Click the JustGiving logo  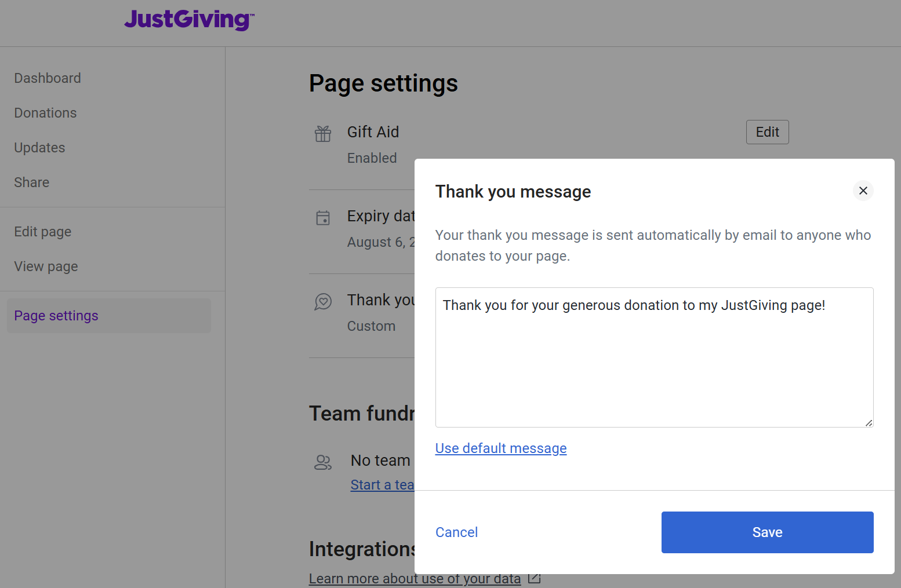point(189,20)
